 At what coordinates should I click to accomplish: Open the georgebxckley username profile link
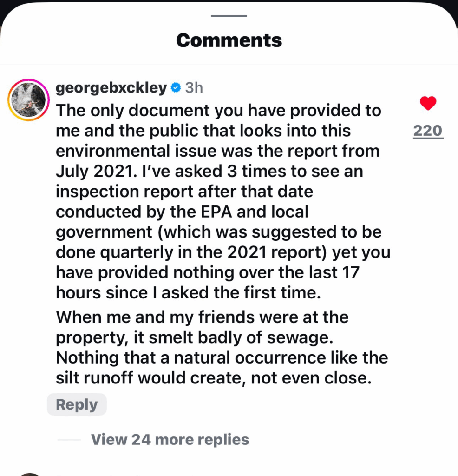pyautogui.click(x=111, y=87)
